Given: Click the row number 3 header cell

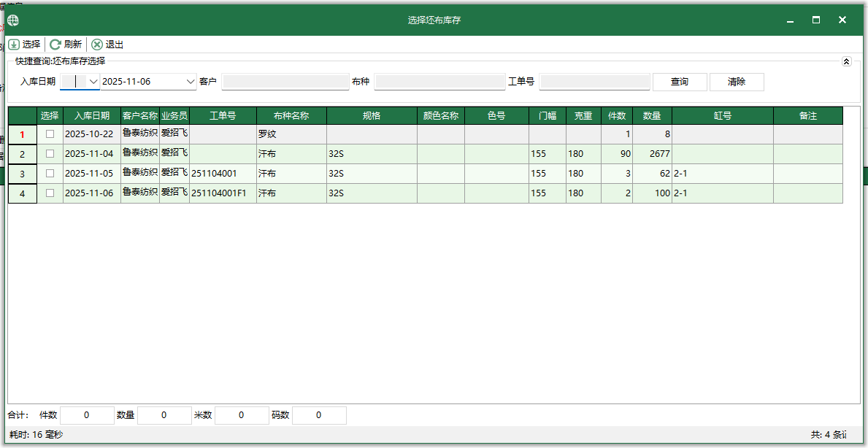Looking at the screenshot, I should click(x=21, y=174).
